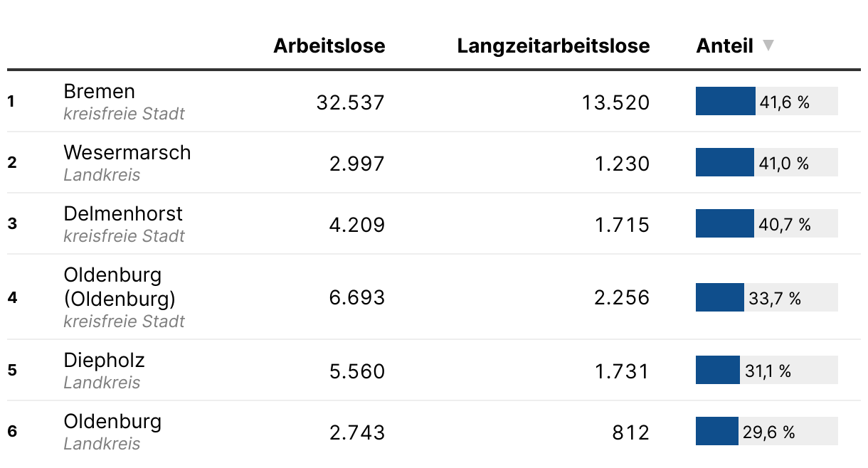Click the 31,1 % bar for Diepholz

[767, 370]
